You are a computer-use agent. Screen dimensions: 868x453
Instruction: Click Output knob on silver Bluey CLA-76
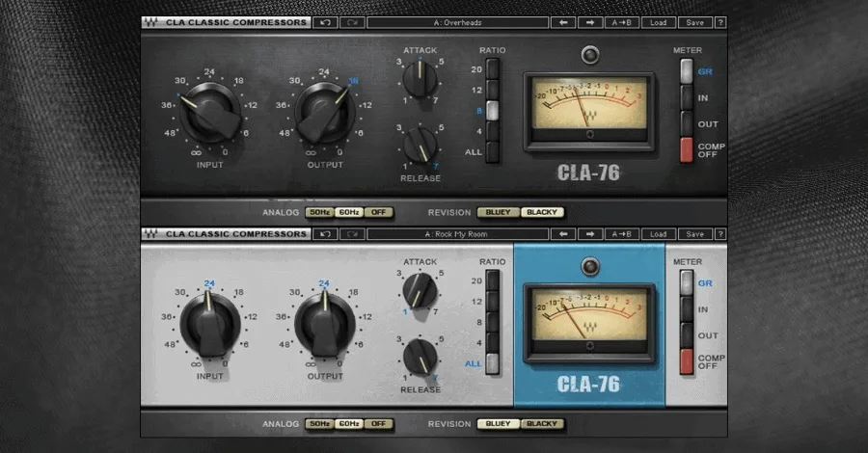click(325, 325)
